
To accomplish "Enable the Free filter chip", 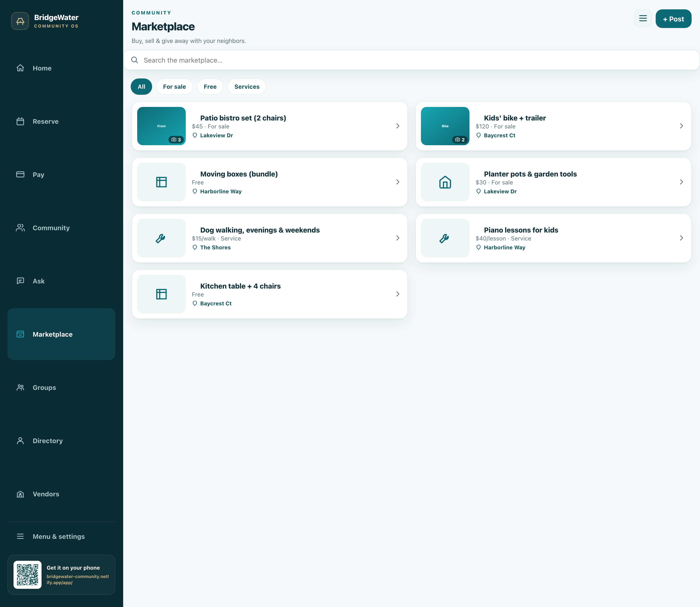I will 210,87.
